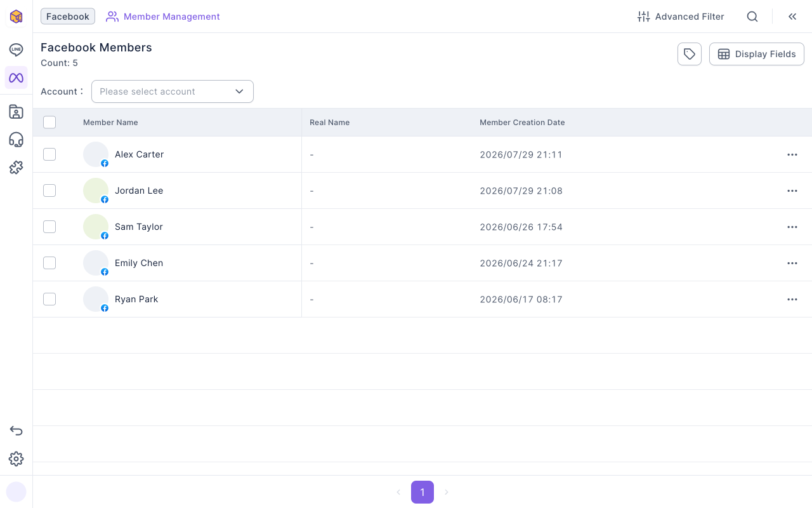This screenshot has width=812, height=508.
Task: Select the Meta Facebook icon in sidebar
Action: [x=16, y=77]
